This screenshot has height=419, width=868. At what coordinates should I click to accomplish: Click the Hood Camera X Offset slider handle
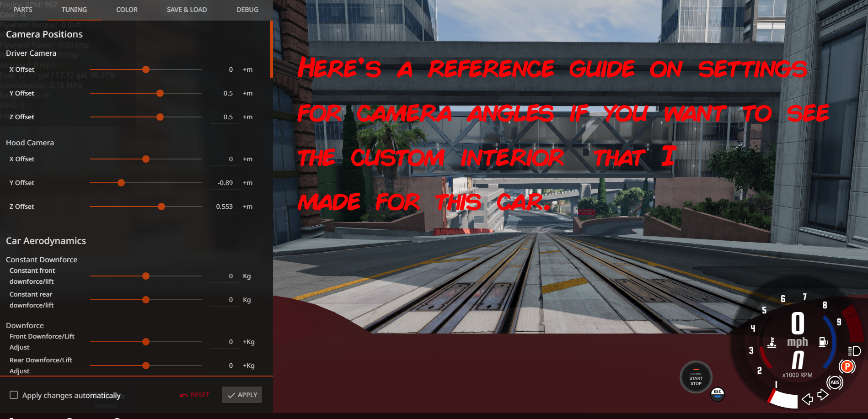pyautogui.click(x=146, y=159)
